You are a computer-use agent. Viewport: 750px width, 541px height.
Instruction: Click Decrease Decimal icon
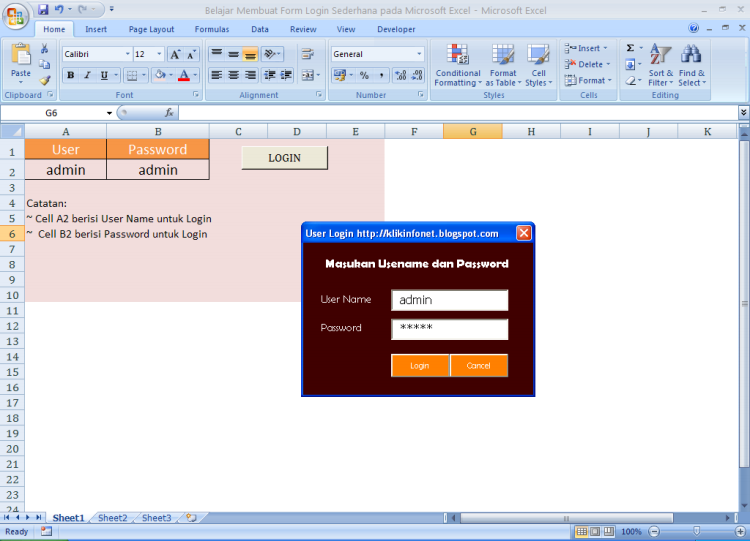point(417,75)
